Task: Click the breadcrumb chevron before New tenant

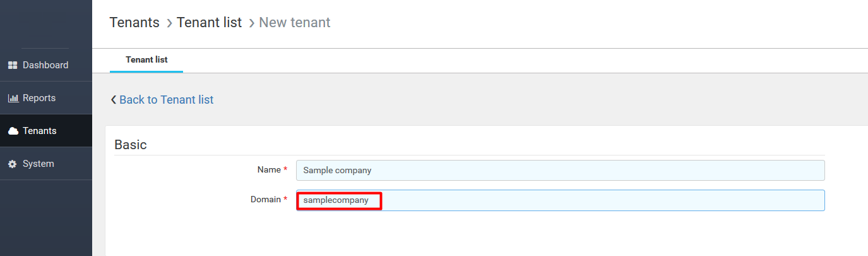Action: [x=252, y=23]
